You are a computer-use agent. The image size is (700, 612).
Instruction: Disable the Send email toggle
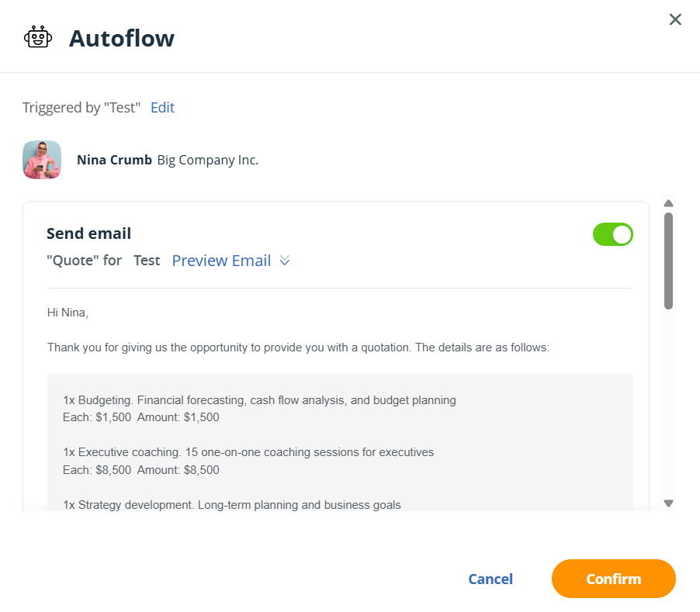612,234
